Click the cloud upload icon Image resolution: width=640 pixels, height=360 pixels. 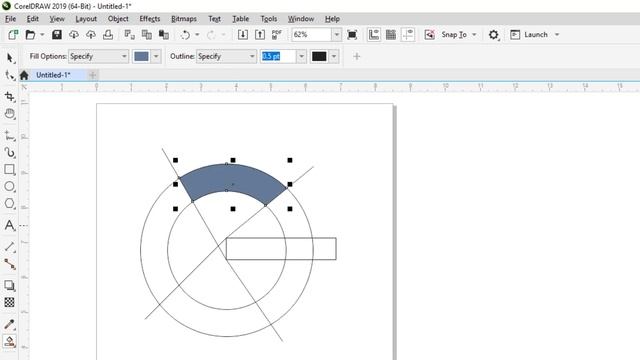[x=91, y=35]
